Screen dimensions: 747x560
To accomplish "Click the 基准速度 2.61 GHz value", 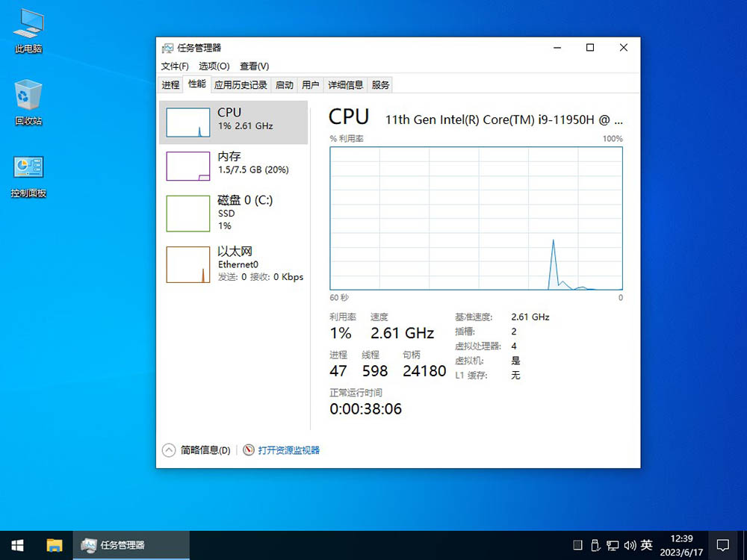I will [530, 317].
